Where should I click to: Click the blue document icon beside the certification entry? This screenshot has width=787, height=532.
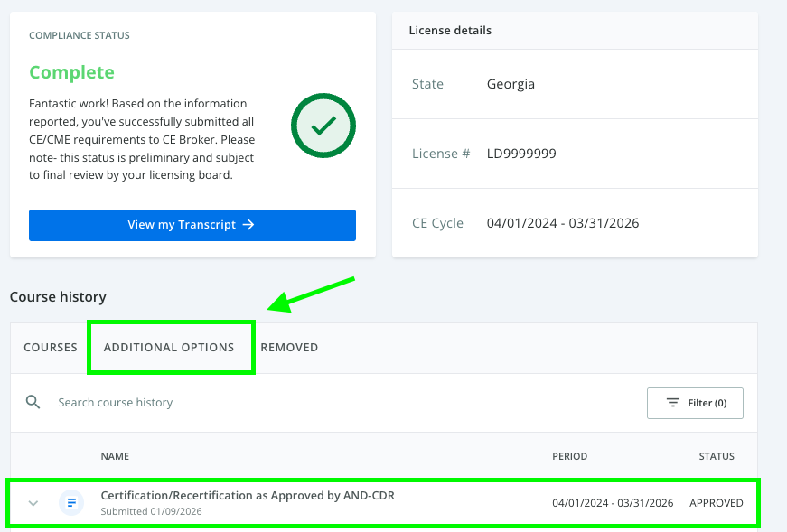71,502
